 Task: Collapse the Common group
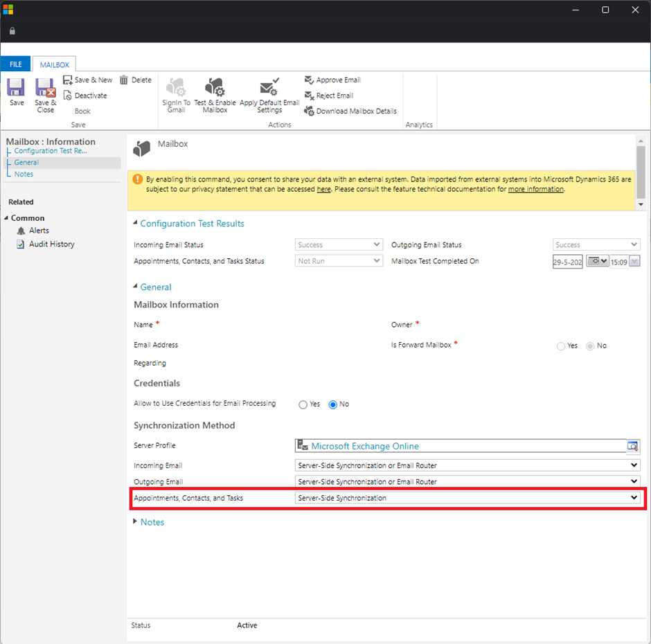click(x=6, y=217)
